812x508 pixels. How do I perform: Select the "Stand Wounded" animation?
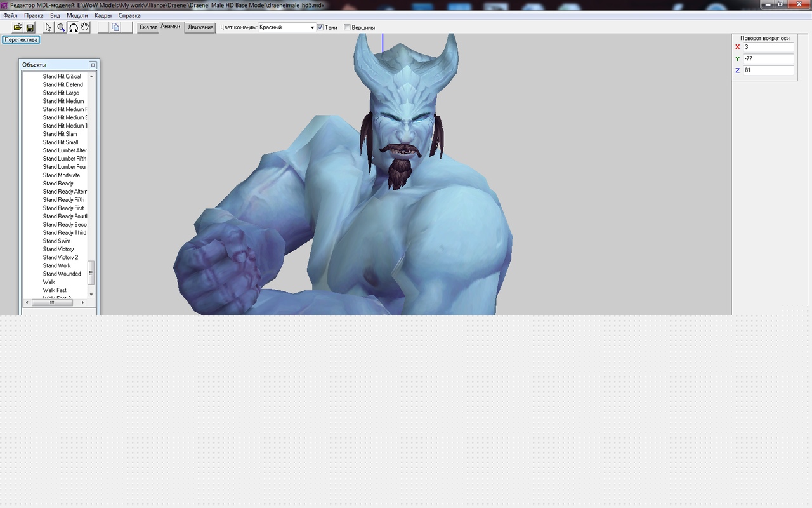(62, 274)
